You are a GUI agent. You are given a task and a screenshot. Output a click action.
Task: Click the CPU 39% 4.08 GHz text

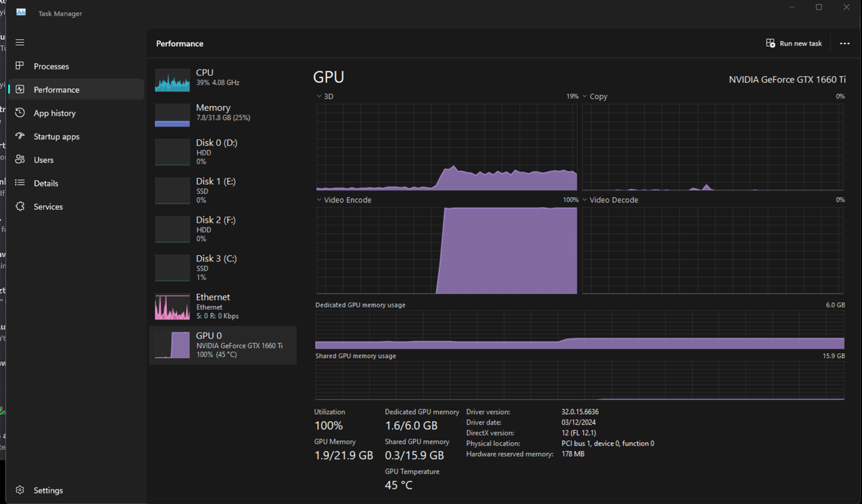(x=218, y=83)
